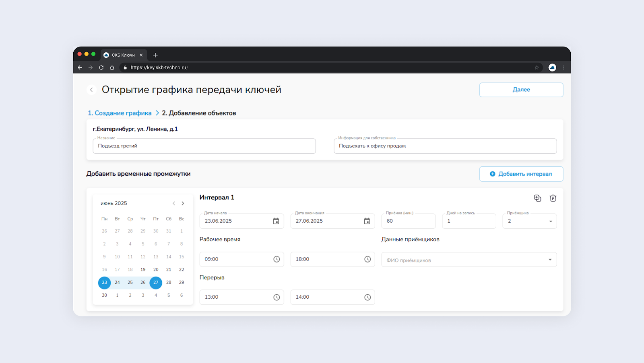644x363 pixels.
Task: Edit the Дней на запись field
Action: [x=469, y=221]
